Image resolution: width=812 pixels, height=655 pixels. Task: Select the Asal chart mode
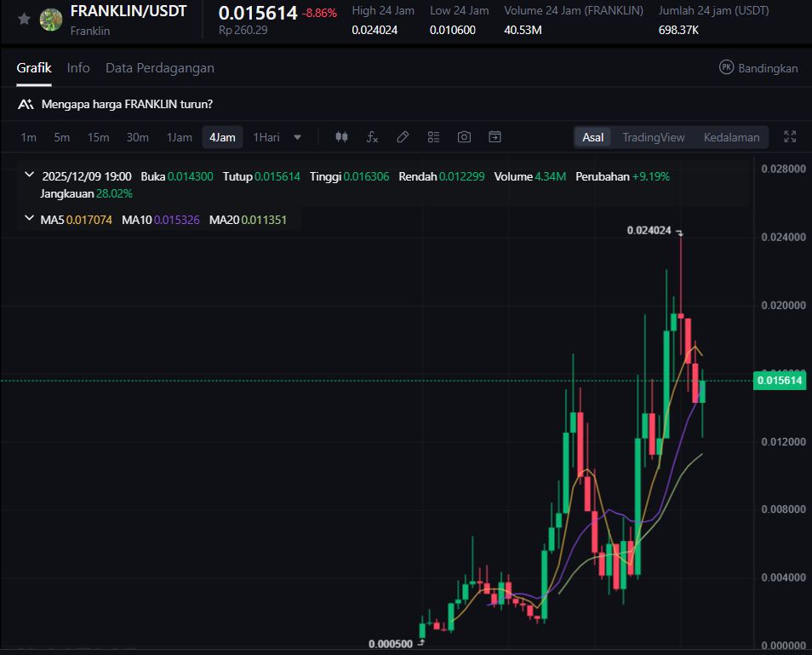(x=592, y=137)
